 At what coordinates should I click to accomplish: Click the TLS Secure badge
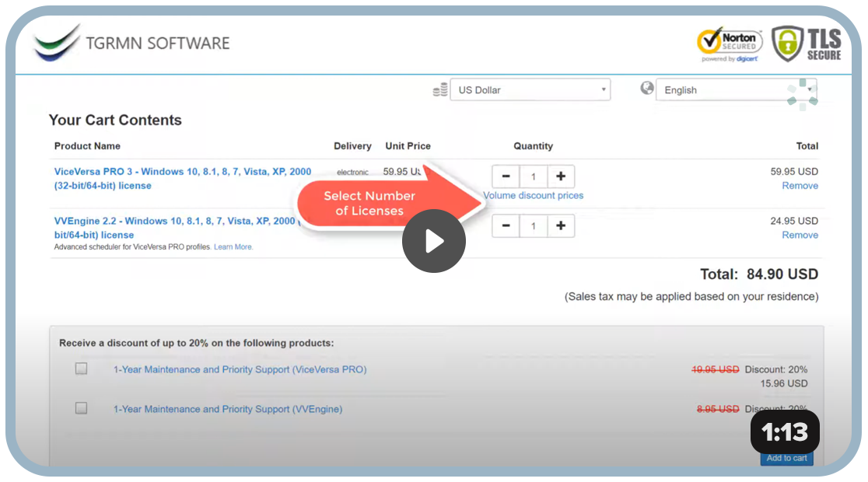tap(807, 44)
